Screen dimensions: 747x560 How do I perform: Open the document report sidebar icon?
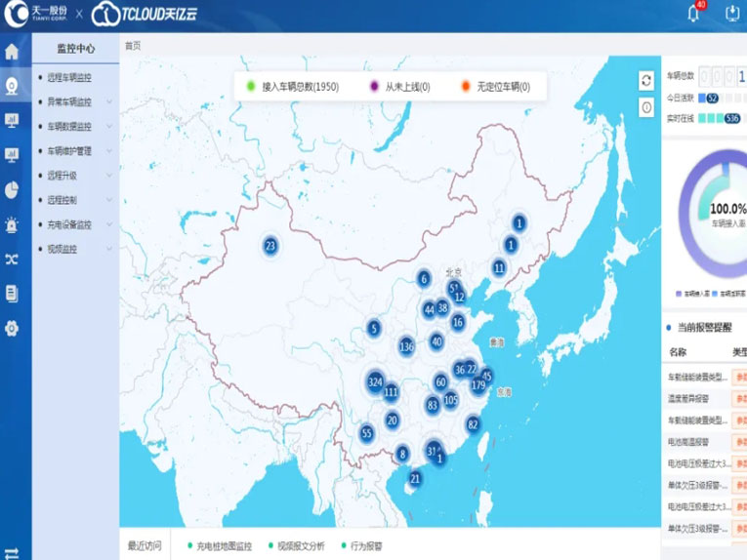click(x=12, y=293)
